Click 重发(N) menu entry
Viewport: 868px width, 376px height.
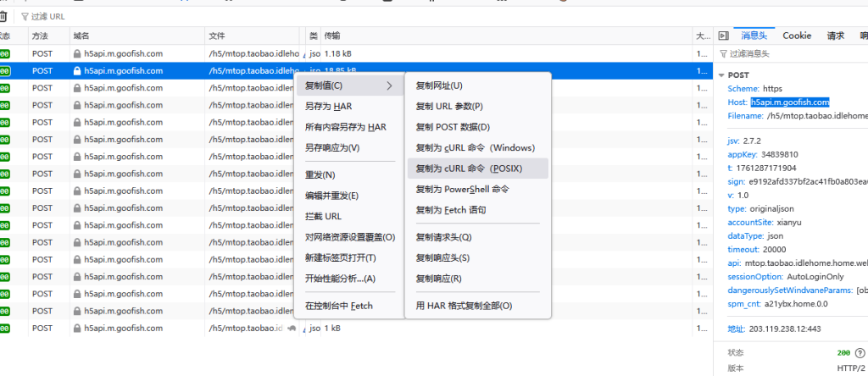tap(350, 174)
